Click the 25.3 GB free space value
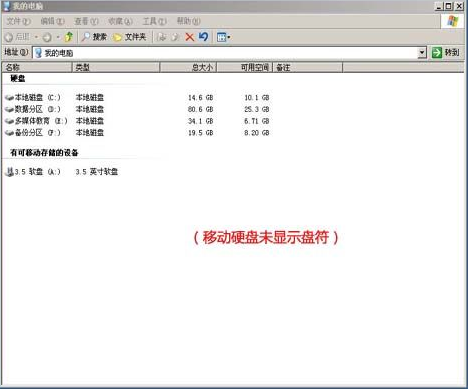The width and height of the screenshot is (468, 389). pos(257,109)
